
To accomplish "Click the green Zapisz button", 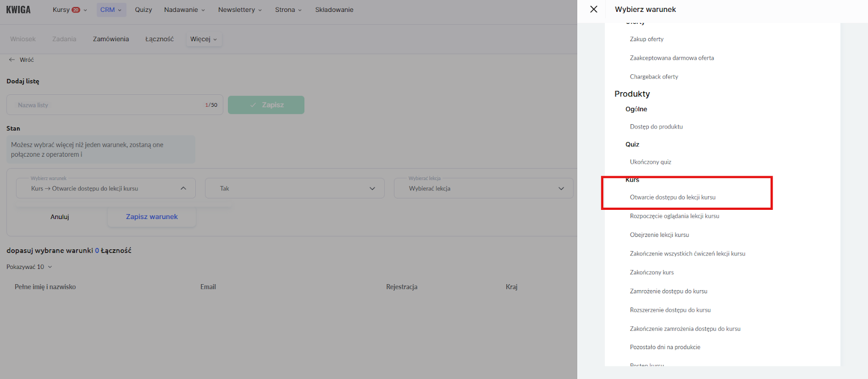I will (x=266, y=105).
